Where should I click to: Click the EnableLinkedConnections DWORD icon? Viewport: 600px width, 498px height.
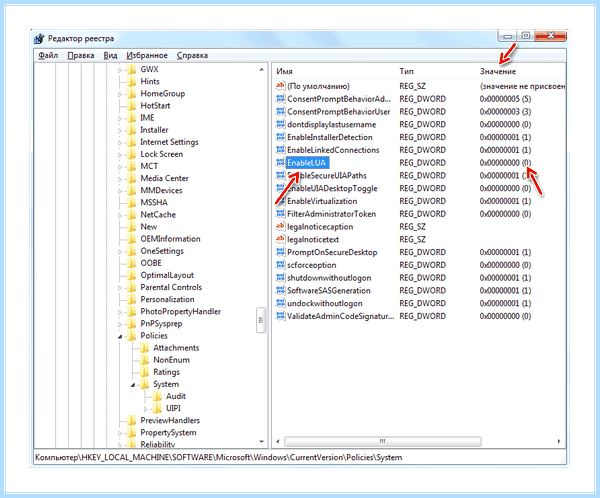point(280,150)
